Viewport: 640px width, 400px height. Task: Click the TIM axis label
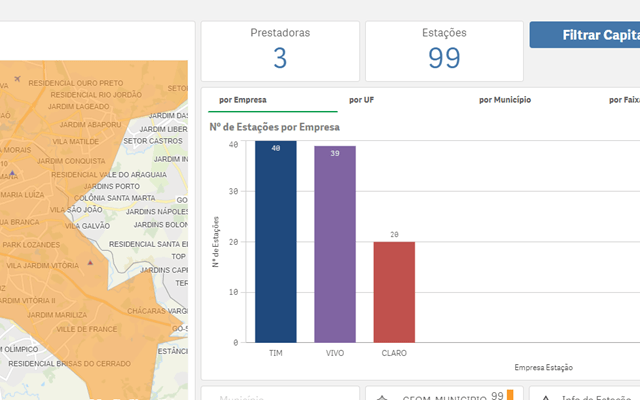pos(276,353)
